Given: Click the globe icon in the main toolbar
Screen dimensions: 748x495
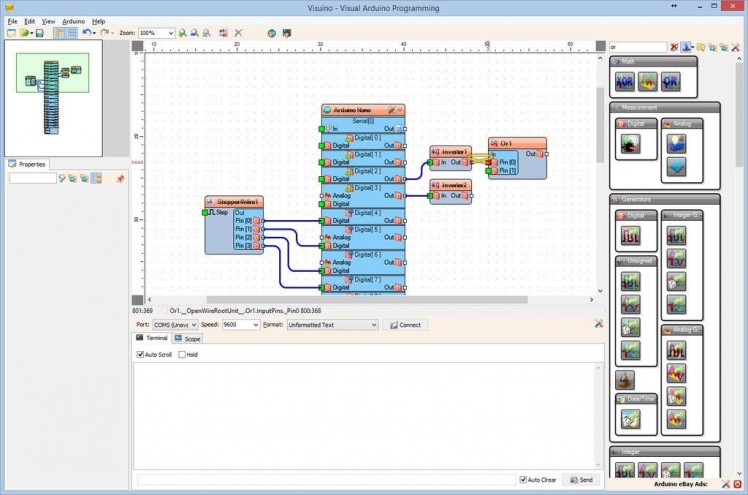Looking at the screenshot, I should [271, 33].
